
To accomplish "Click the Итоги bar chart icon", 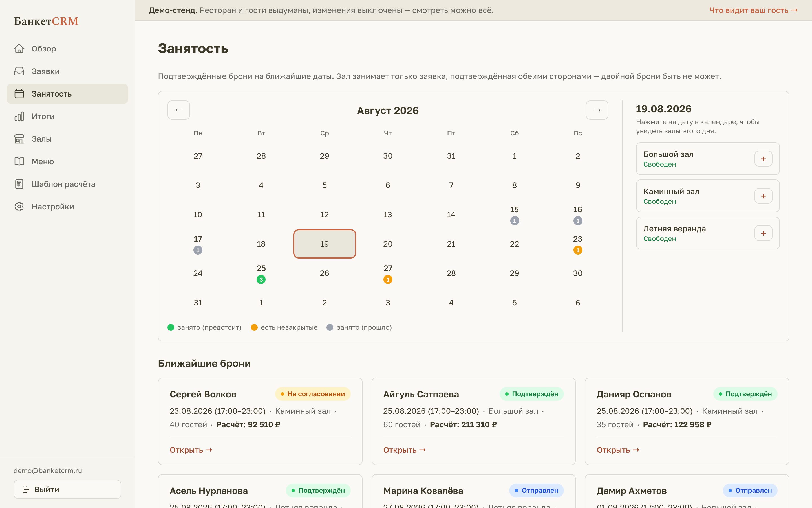I will 19,116.
